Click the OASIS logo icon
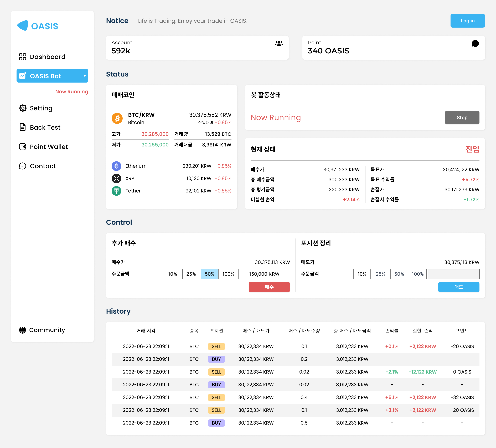The width and height of the screenshot is (496, 448). pyautogui.click(x=23, y=26)
